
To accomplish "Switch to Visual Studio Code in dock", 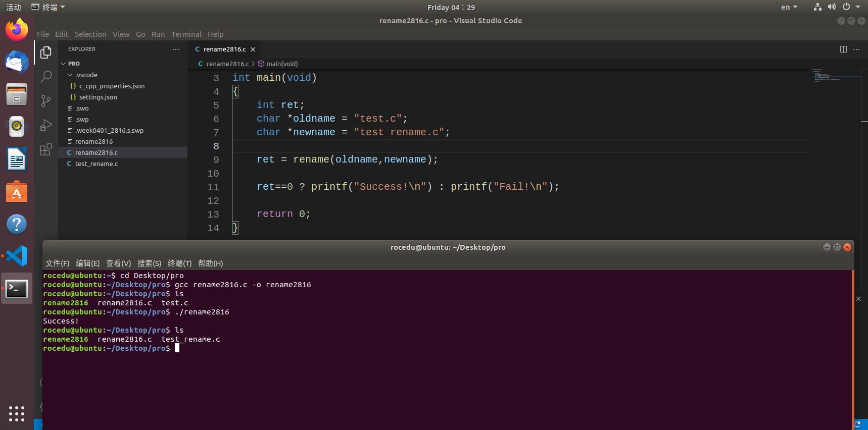I will (x=17, y=256).
